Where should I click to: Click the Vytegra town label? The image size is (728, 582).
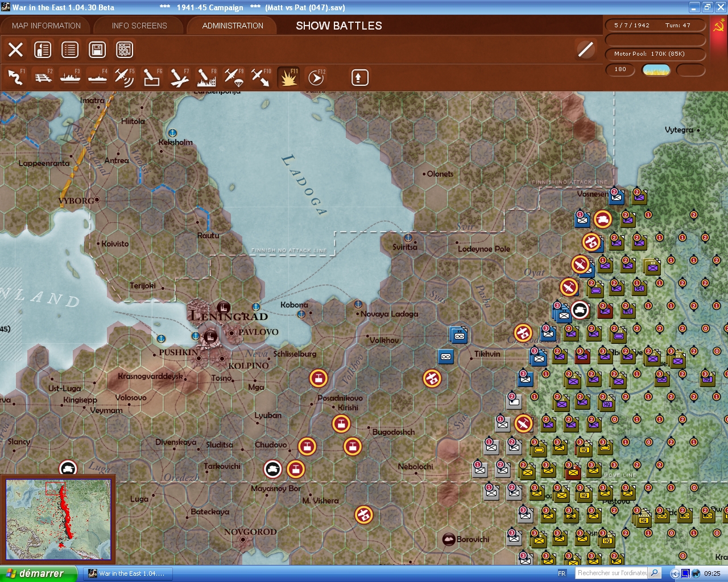(679, 130)
